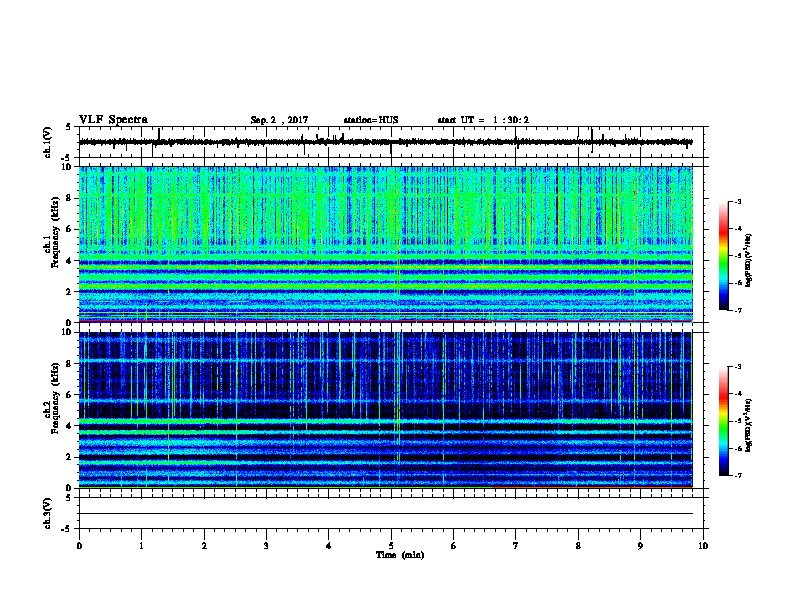
Task: Click time axis tick label 0
Action: coord(79,546)
